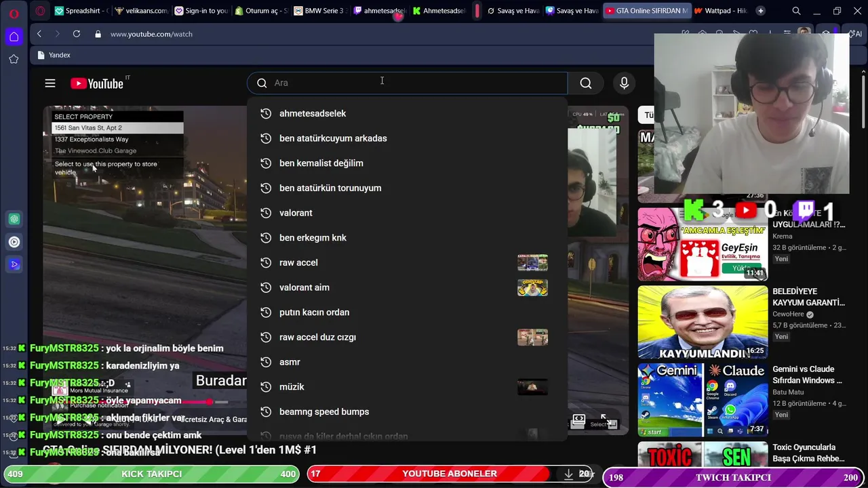Open the Gemini vs Claude thumbnail
The height and width of the screenshot is (488, 868).
click(x=703, y=400)
